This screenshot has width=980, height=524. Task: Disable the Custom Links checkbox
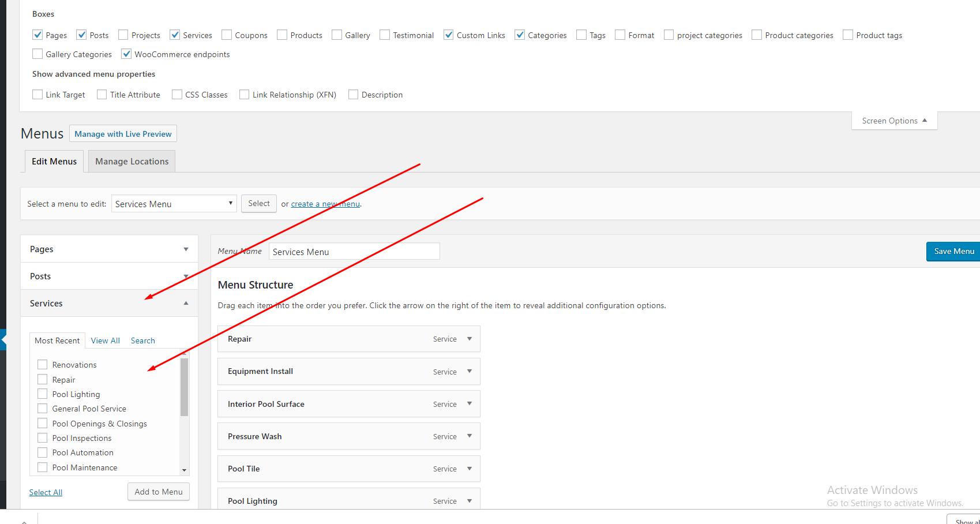click(x=449, y=35)
